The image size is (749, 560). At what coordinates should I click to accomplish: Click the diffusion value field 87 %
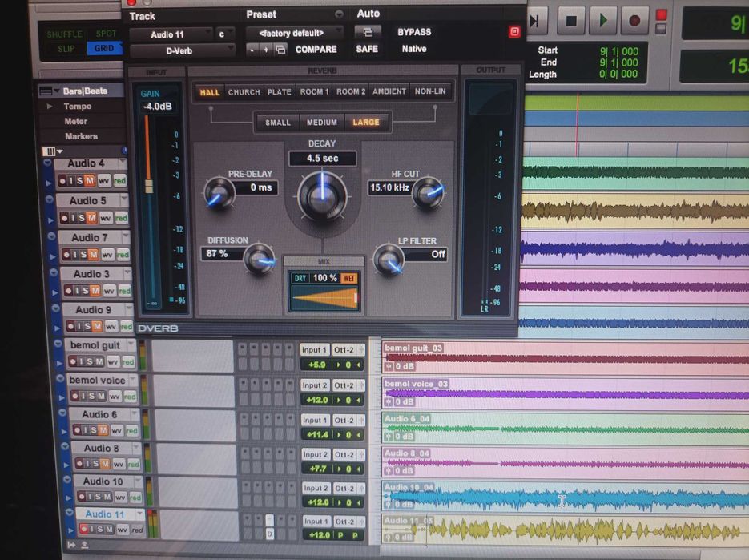click(x=223, y=254)
